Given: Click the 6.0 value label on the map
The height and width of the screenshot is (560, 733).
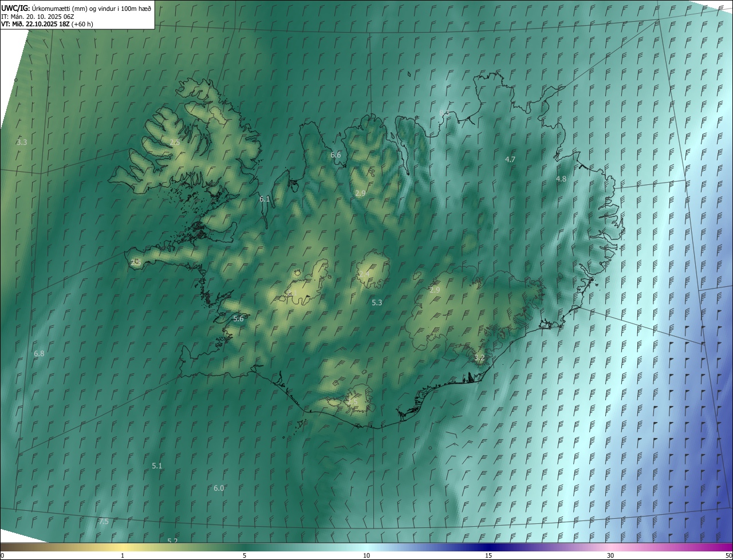Looking at the screenshot, I should point(219,488).
